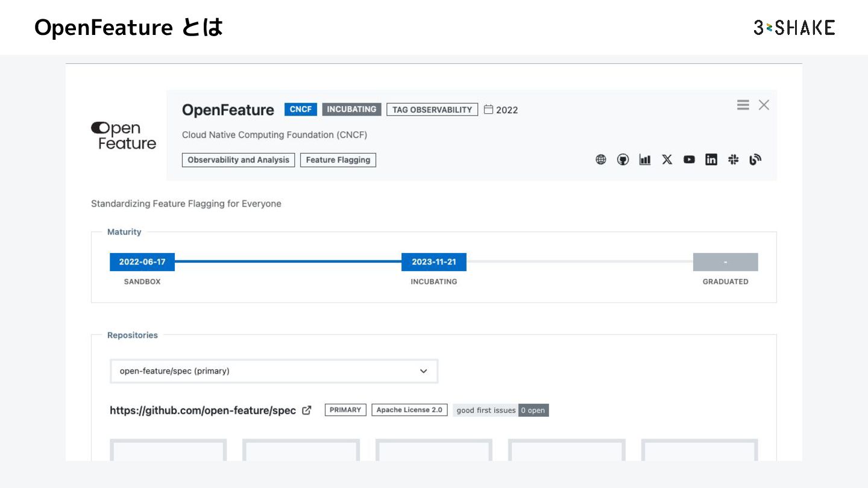The image size is (868, 488).
Task: Click the PRIMARY badge
Action: tap(345, 410)
